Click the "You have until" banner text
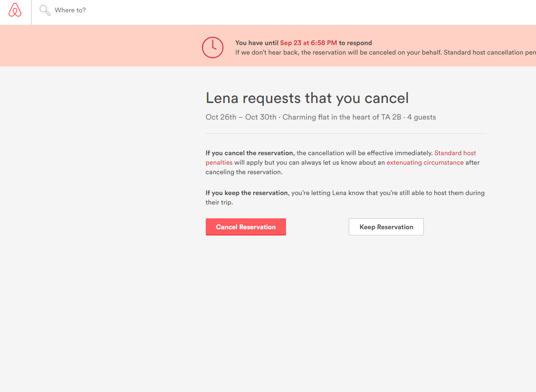The image size is (536, 392). [x=257, y=43]
